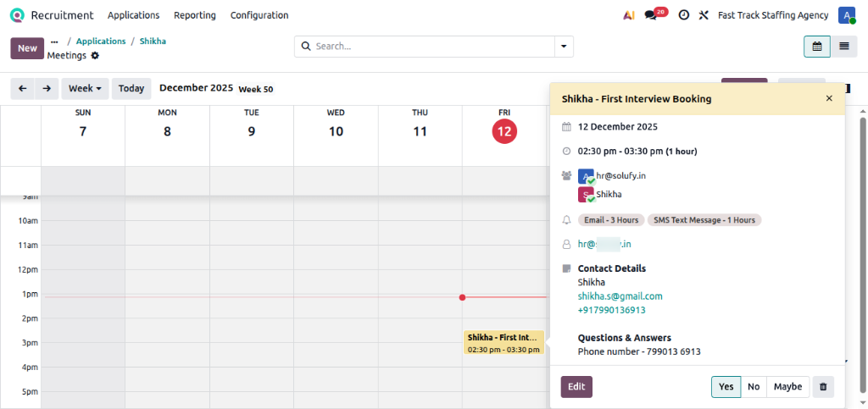Go to previous week arrow
Viewport: 868px width, 409px height.
coord(23,88)
